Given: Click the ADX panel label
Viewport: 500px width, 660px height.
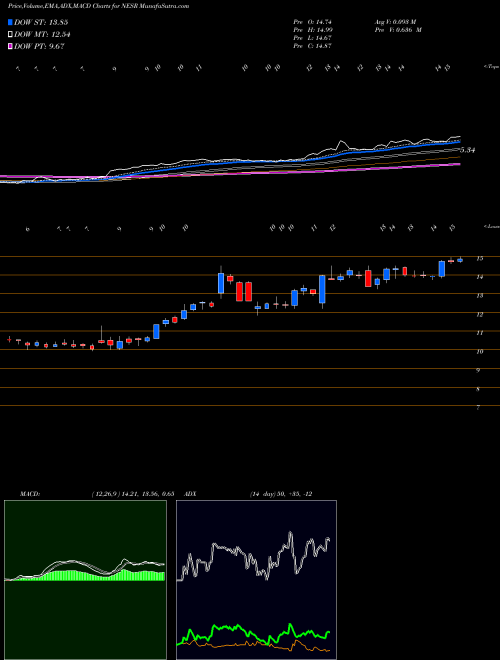Looking at the screenshot, I should coord(190,494).
